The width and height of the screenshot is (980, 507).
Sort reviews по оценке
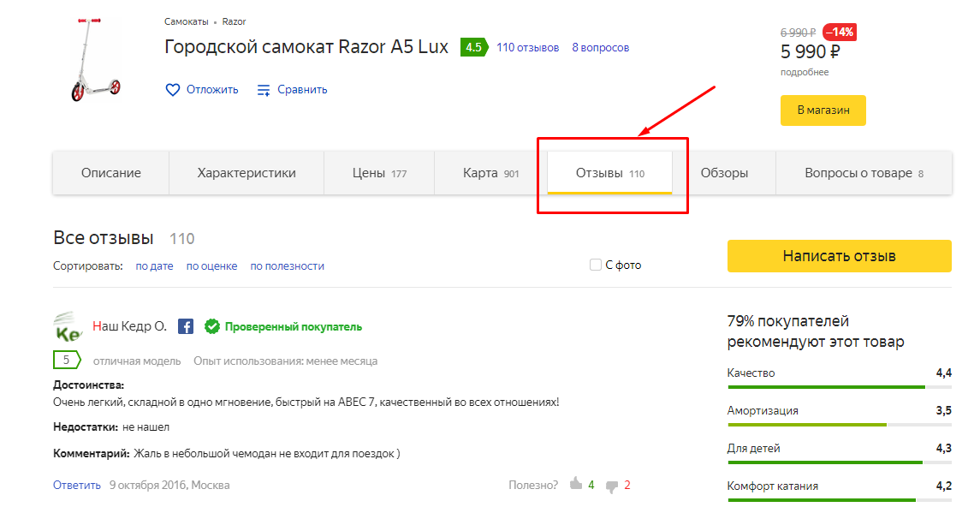click(x=212, y=265)
